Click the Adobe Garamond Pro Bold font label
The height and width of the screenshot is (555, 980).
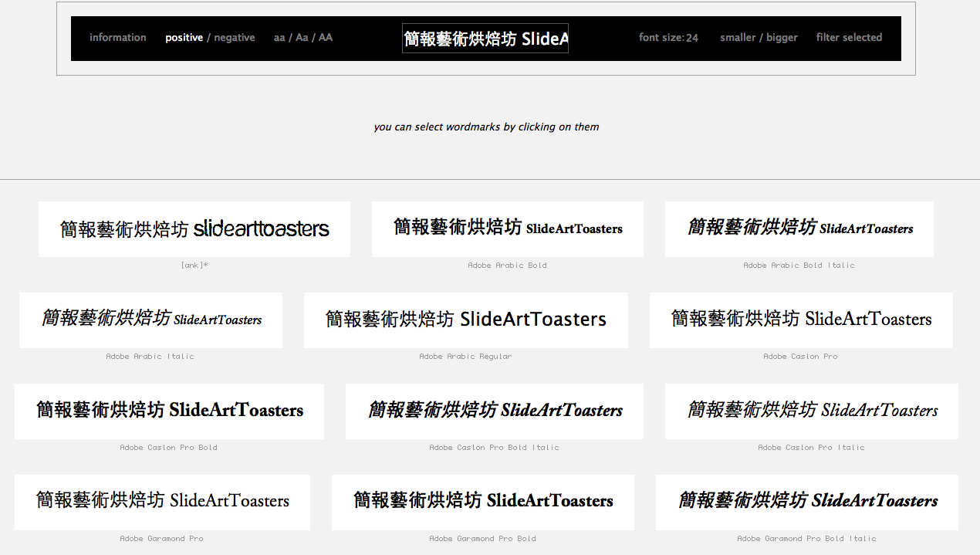tap(483, 539)
